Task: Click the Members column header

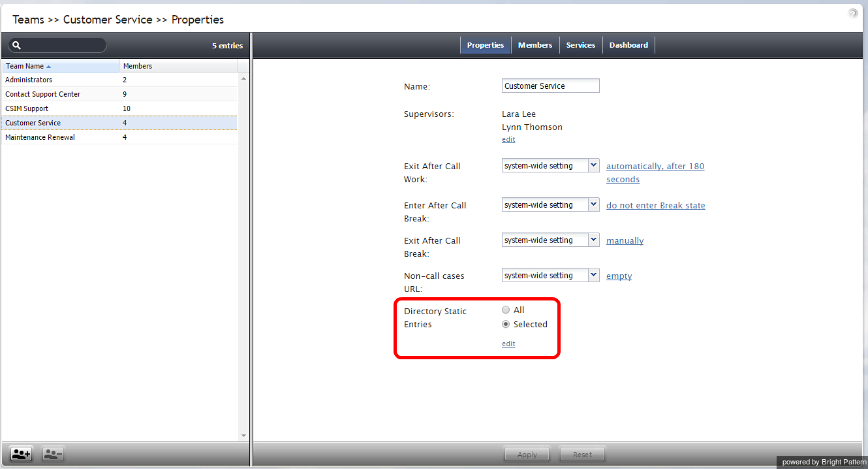Action: 178,66
